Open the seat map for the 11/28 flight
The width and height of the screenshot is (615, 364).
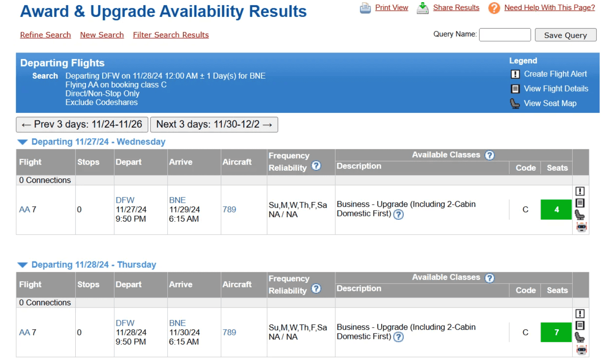point(581,338)
